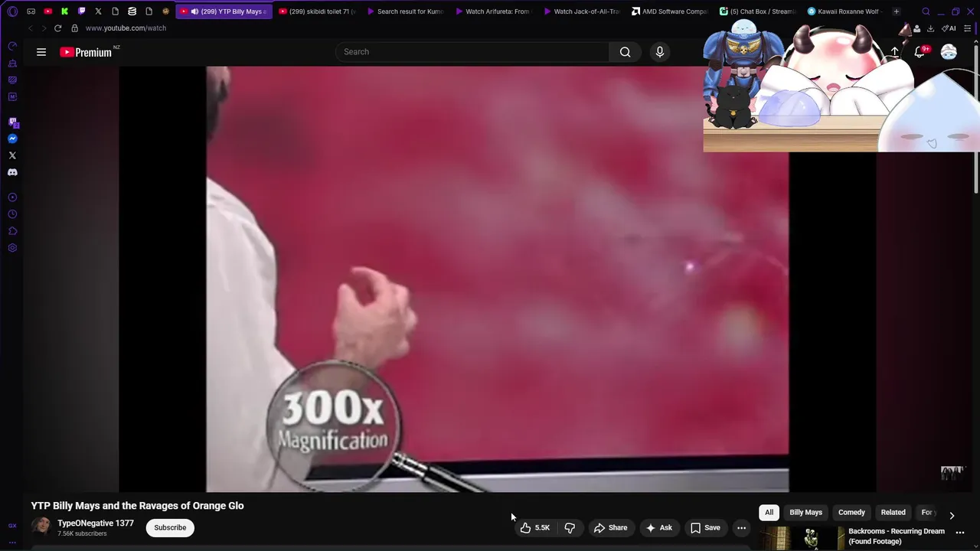Open YouTube hamburger guide menu
This screenshot has width=980, height=551.
click(41, 52)
